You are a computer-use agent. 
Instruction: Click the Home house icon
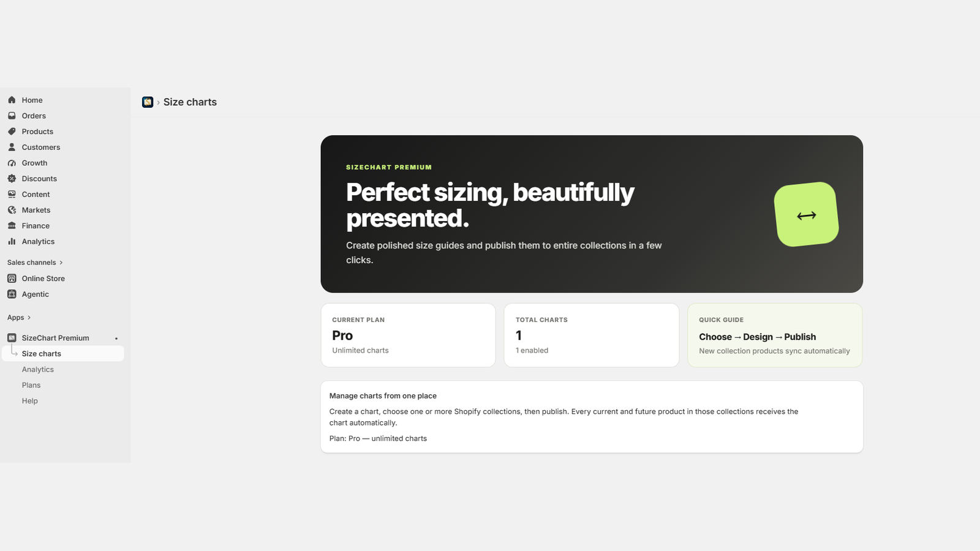pyautogui.click(x=12, y=100)
